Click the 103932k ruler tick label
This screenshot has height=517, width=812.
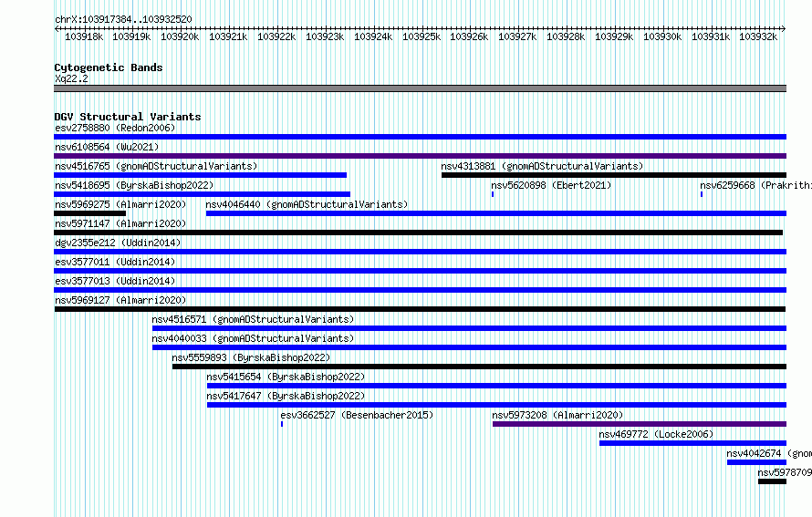coord(758,36)
